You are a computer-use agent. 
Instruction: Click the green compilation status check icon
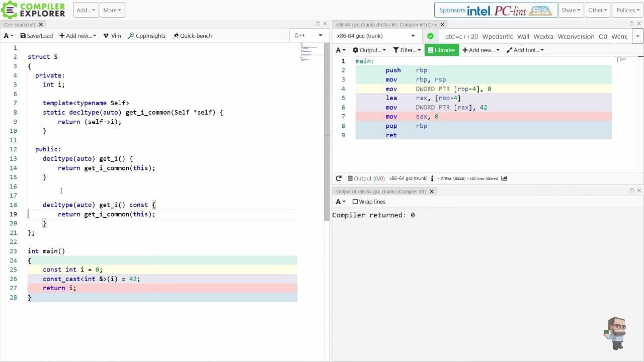point(430,36)
